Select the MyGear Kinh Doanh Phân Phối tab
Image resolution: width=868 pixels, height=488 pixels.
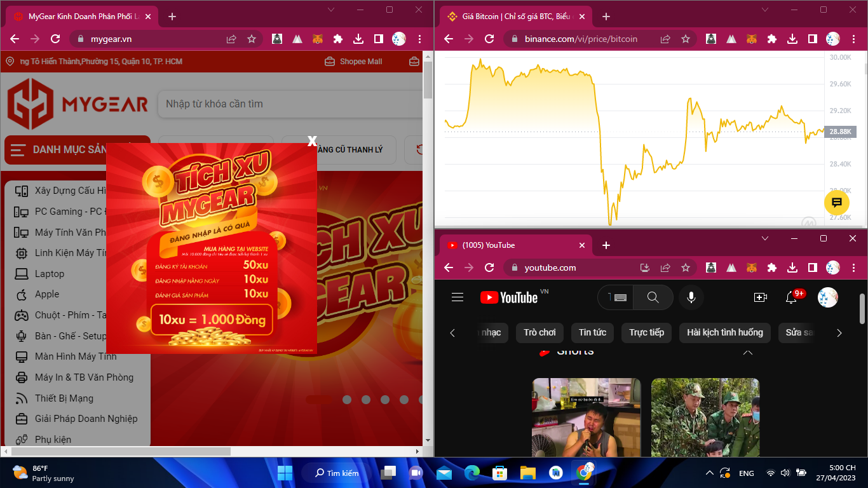[81, 17]
